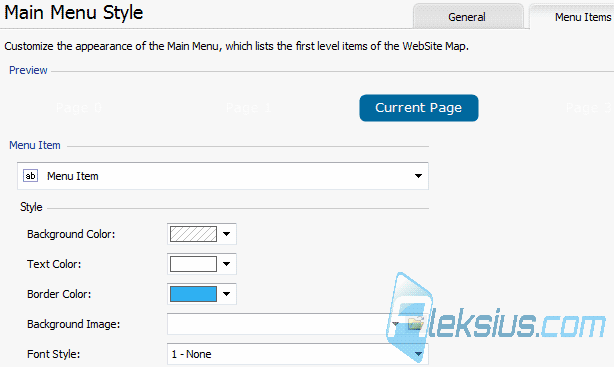
Task: Click the 'ab' Menu Item icon
Action: (31, 175)
